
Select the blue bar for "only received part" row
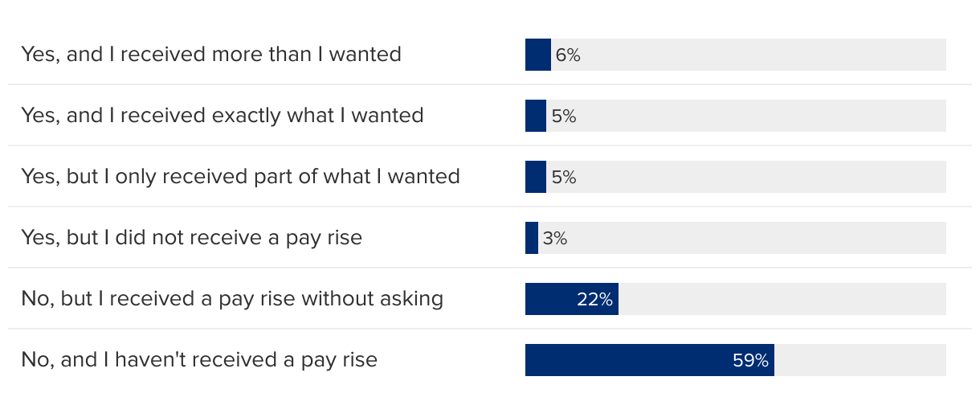point(535,177)
